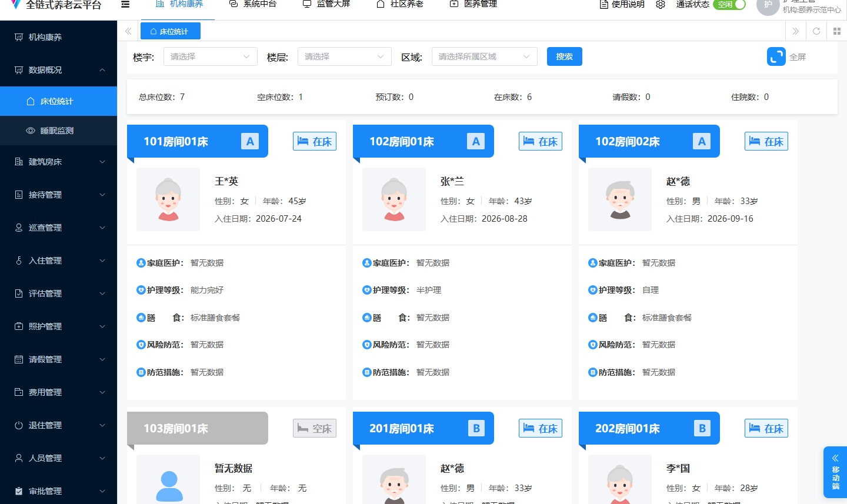Click the user avatar at top right
The width and height of the screenshot is (847, 504).
[x=768, y=5]
